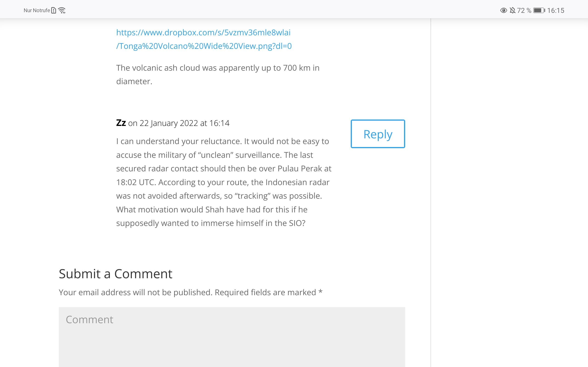Click the volcanic ash cloud paragraph
Viewport: 588px width, 367px height.
pos(218,75)
